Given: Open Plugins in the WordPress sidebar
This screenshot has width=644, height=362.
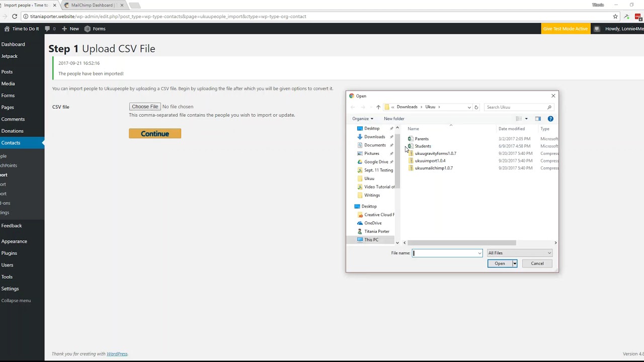Looking at the screenshot, I should (9, 253).
